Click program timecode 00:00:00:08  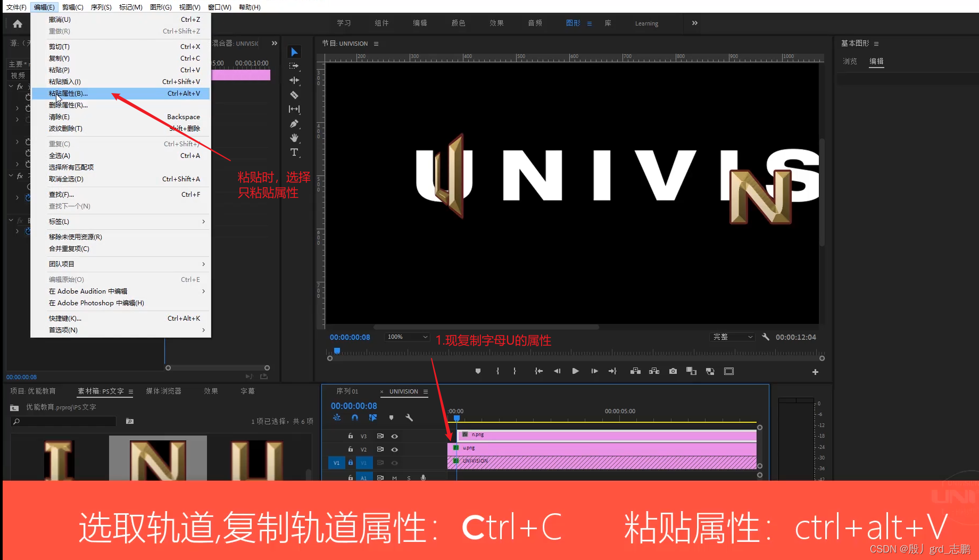(350, 337)
